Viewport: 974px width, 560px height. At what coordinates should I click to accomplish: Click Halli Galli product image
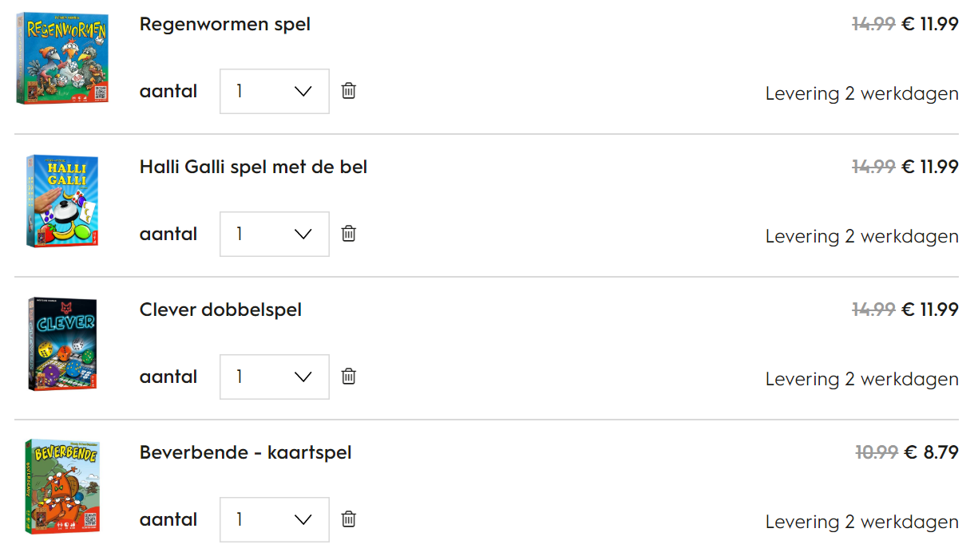click(61, 200)
